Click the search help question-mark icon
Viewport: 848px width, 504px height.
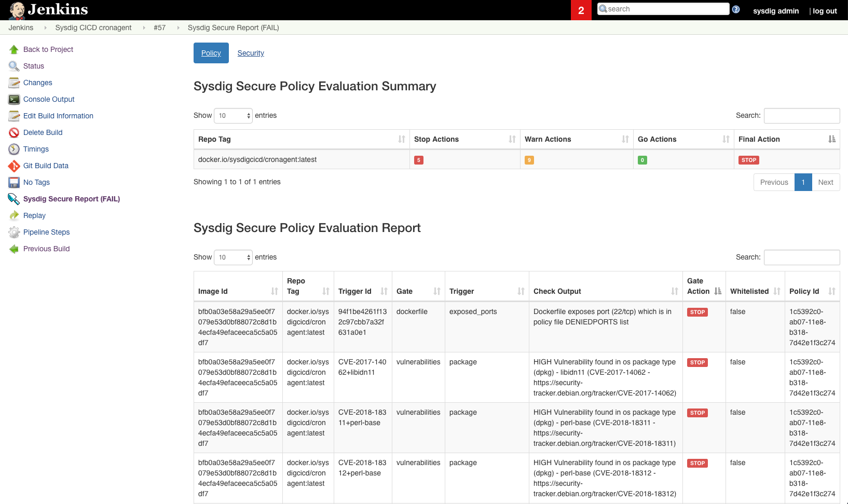pos(736,9)
